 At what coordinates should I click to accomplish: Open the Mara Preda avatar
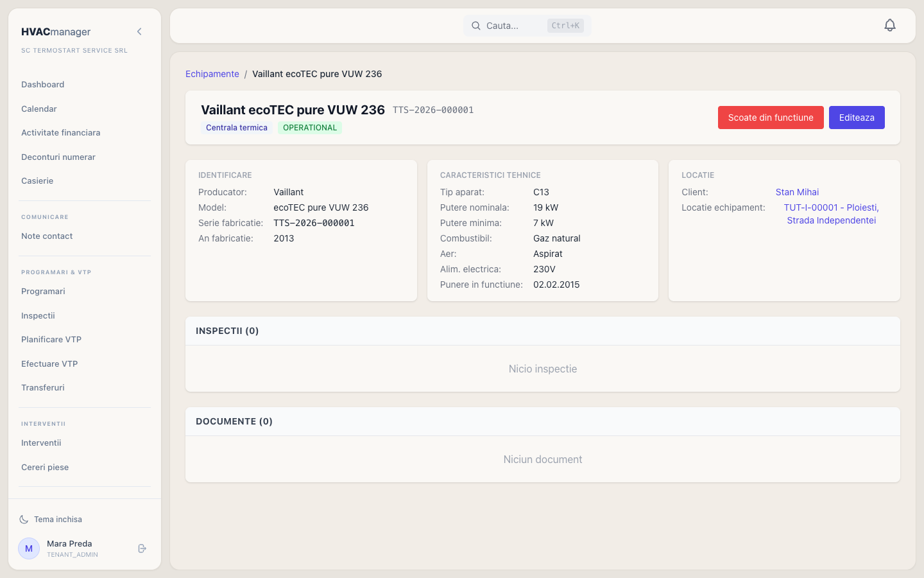(29, 548)
